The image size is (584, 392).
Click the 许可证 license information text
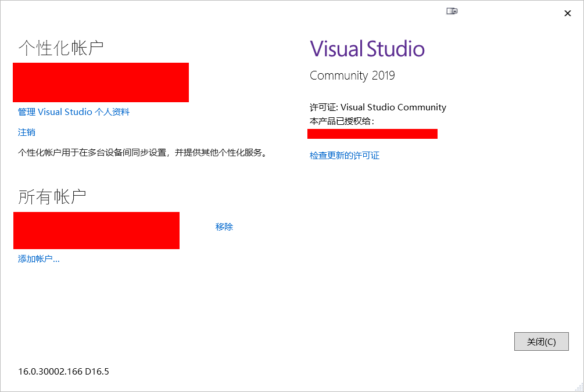click(377, 107)
